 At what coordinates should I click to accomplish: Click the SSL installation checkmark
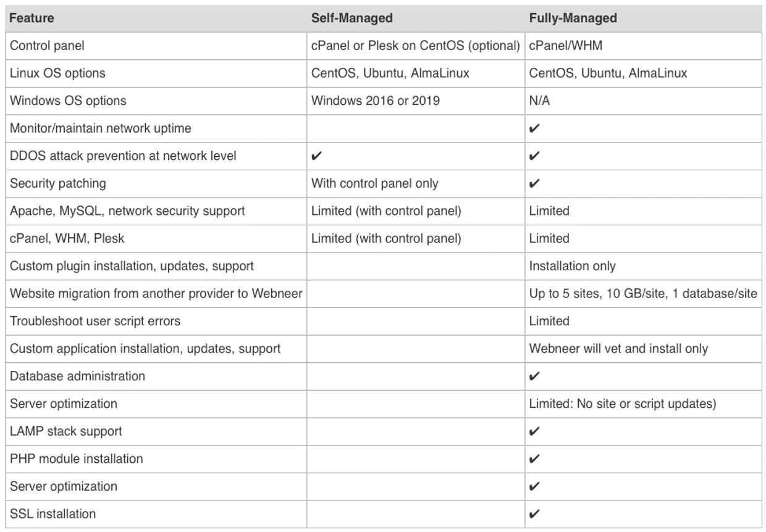click(x=535, y=514)
